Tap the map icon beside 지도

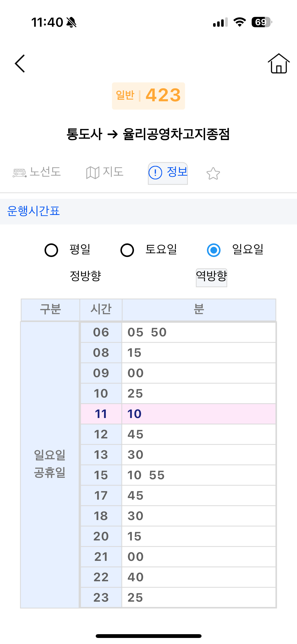(92, 173)
